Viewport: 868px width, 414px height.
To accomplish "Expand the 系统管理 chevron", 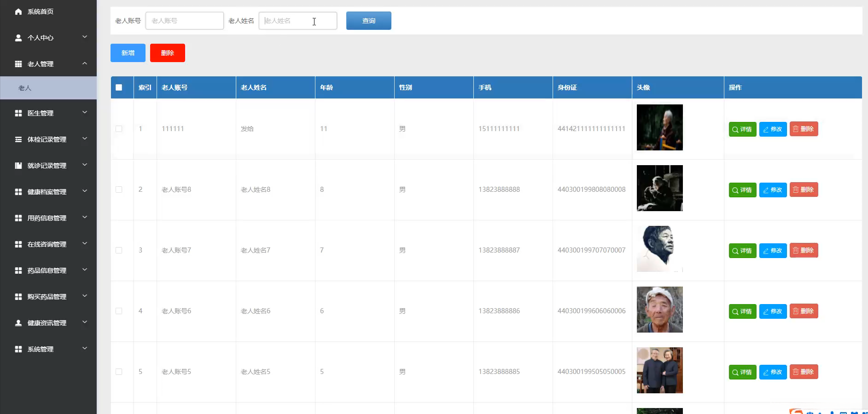I will pos(85,348).
